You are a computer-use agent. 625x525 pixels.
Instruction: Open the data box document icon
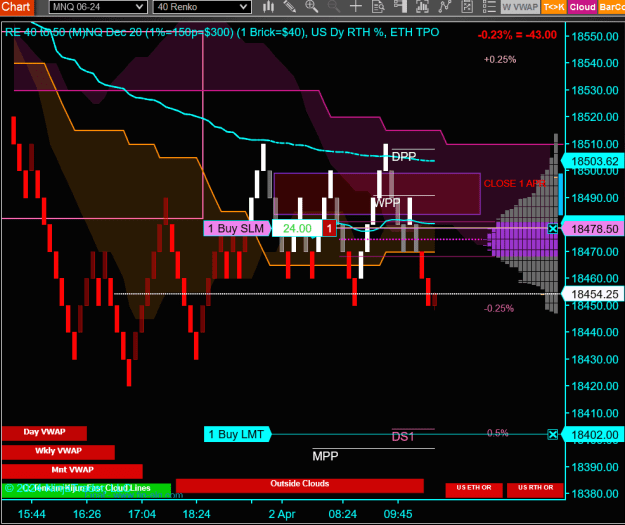(x=378, y=7)
